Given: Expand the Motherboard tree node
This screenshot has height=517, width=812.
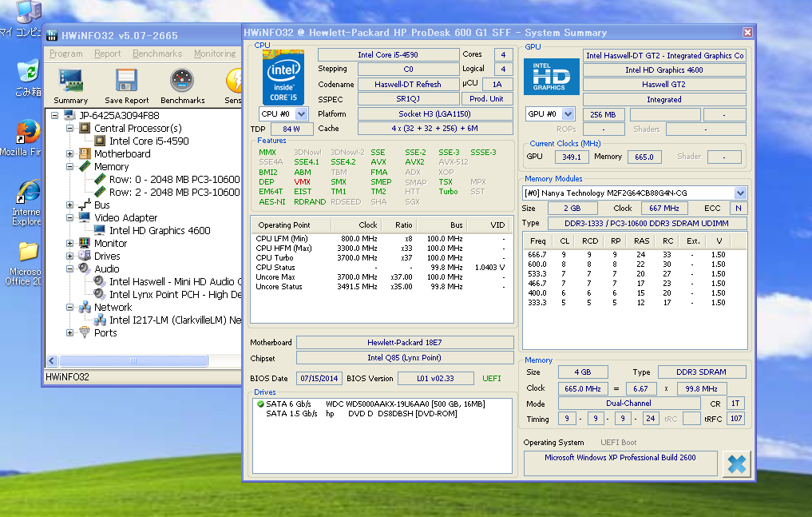Looking at the screenshot, I should [70, 154].
